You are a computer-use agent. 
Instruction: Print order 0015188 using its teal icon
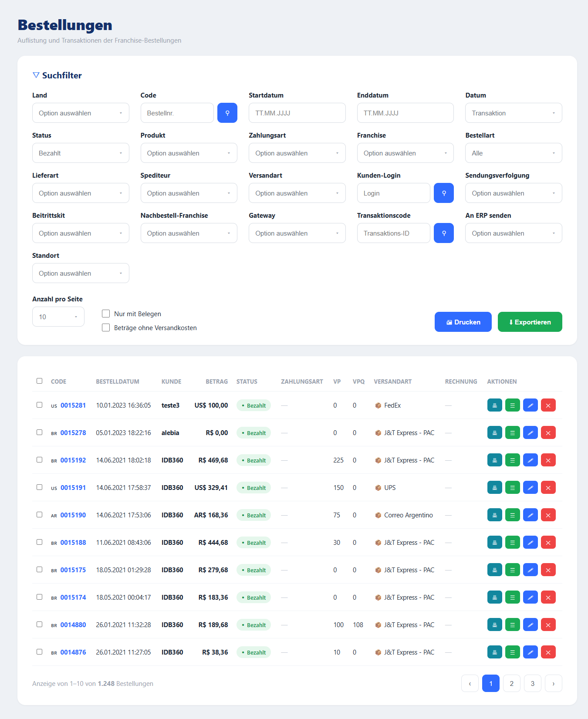pos(495,543)
